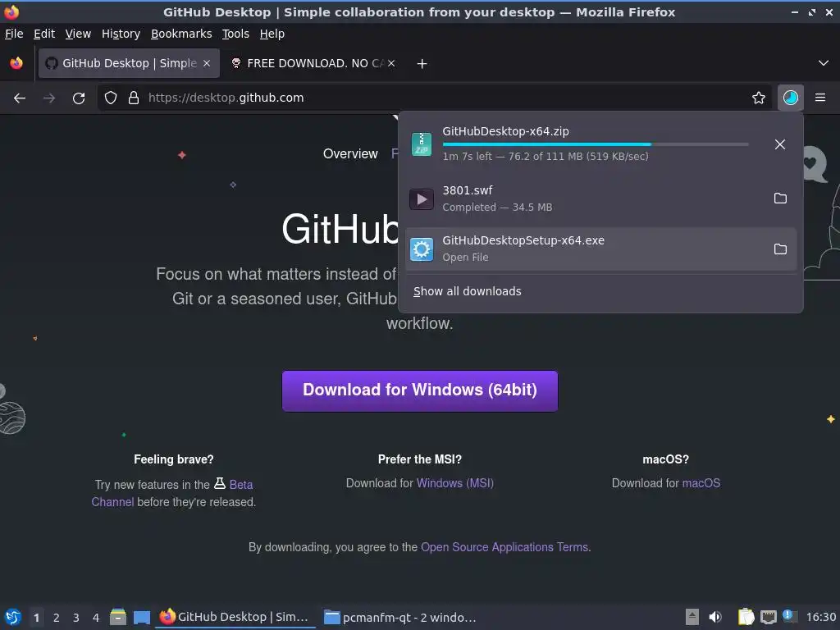Screen dimensions: 840x630
Task: Click the update notifier tray icon
Action: pyautogui.click(x=789, y=616)
